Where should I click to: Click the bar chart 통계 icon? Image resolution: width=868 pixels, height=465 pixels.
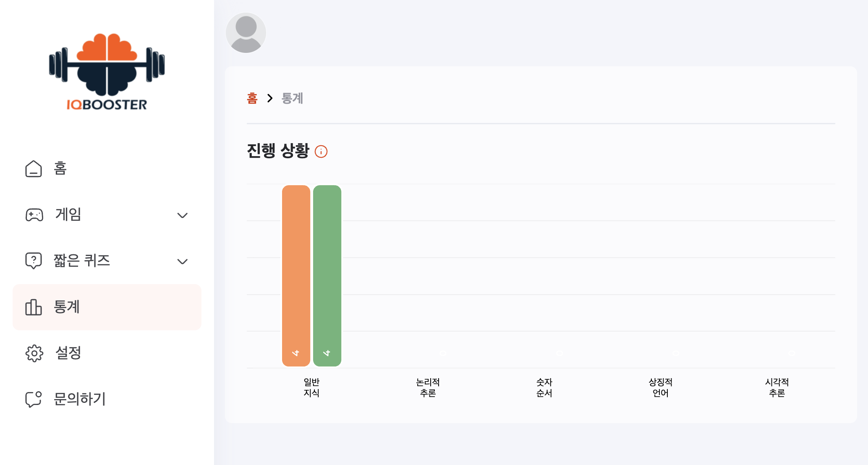coord(34,307)
